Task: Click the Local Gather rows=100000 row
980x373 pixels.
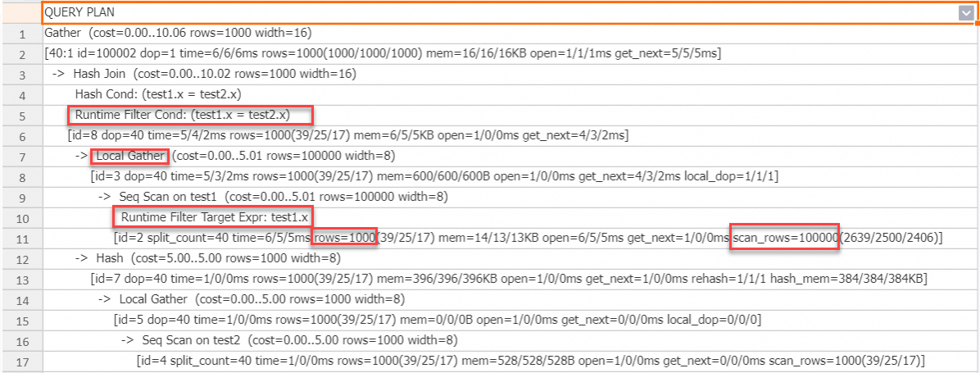Action: 508,156
